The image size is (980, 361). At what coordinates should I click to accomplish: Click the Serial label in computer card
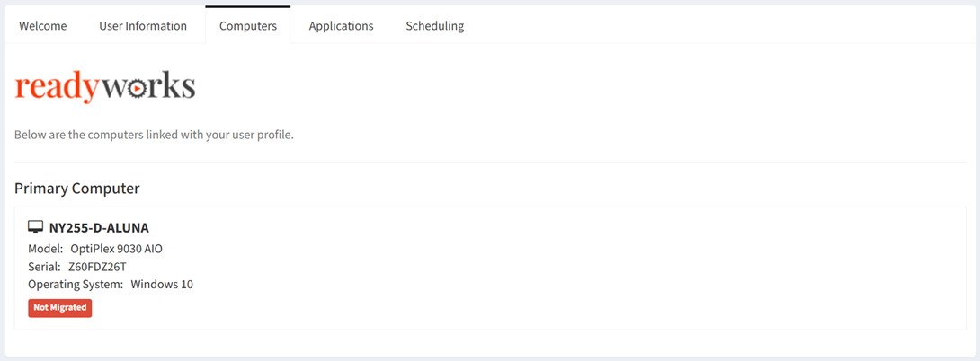tap(44, 267)
